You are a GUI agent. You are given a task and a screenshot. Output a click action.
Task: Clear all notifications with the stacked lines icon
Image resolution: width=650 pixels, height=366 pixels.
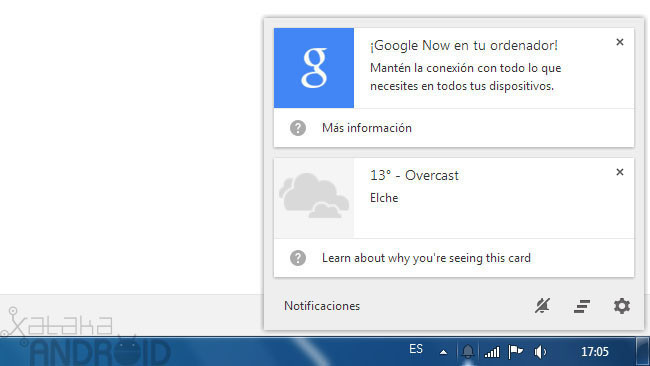(582, 306)
